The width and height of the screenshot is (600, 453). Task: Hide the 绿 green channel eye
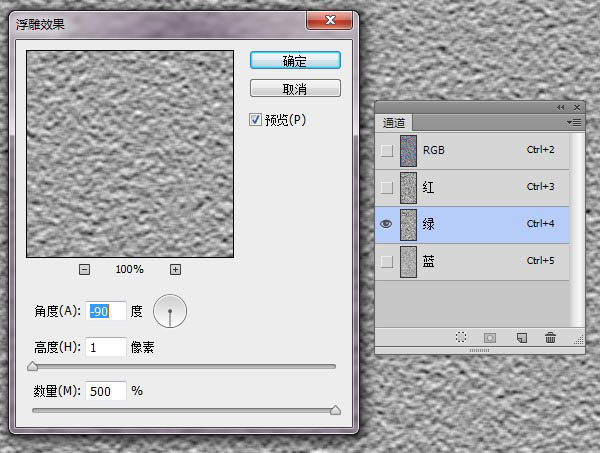pyautogui.click(x=386, y=225)
